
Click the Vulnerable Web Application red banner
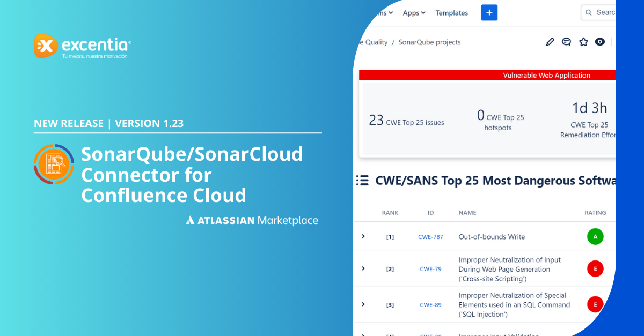487,76
